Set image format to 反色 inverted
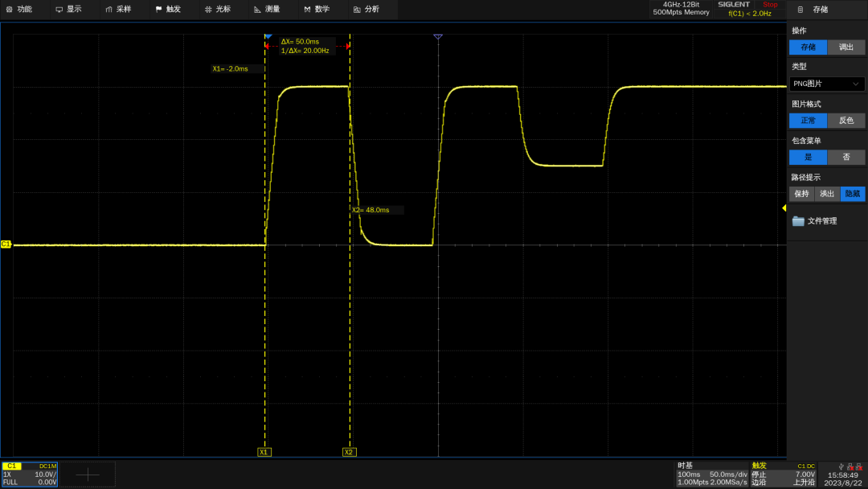868x489 pixels. (845, 120)
